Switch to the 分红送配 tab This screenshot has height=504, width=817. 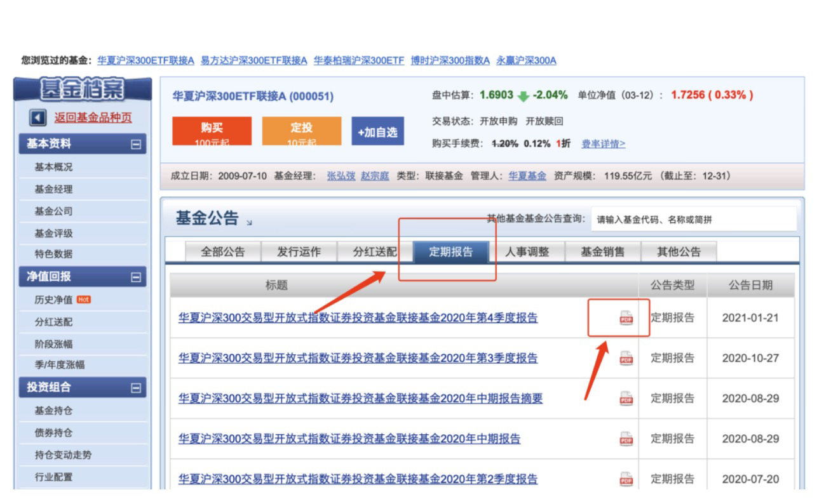click(375, 252)
